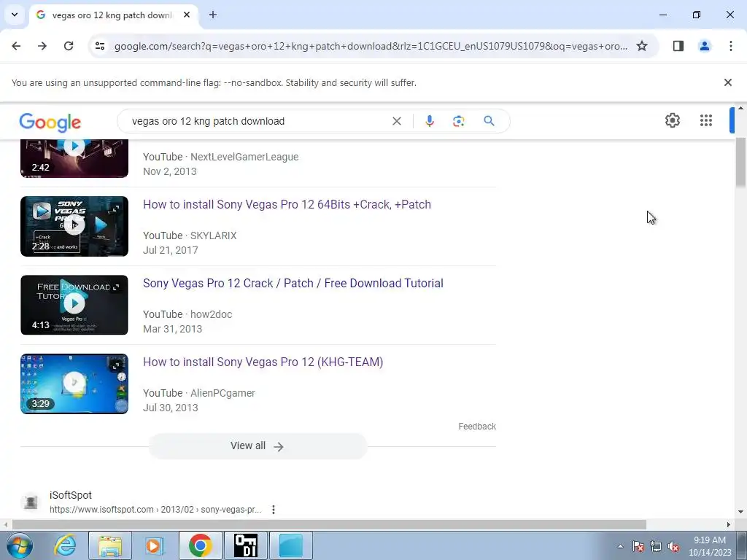Select the vegas oro 12 kng tab

point(114,15)
